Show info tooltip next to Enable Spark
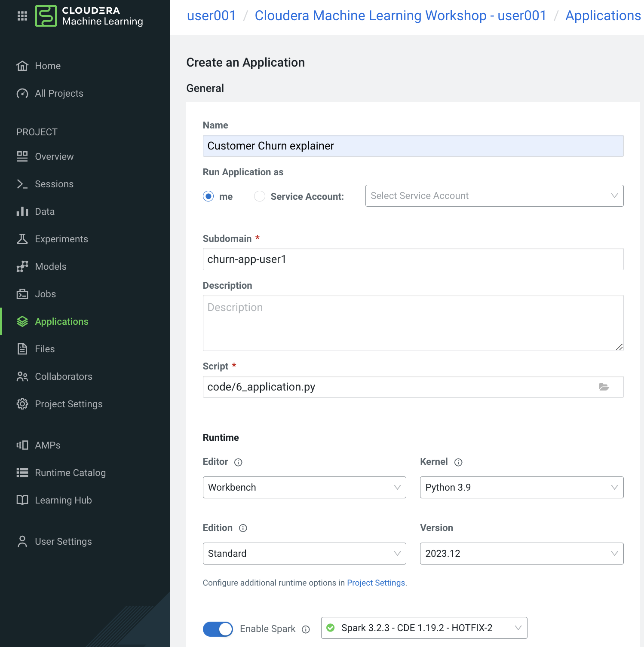644x647 pixels. coord(306,629)
